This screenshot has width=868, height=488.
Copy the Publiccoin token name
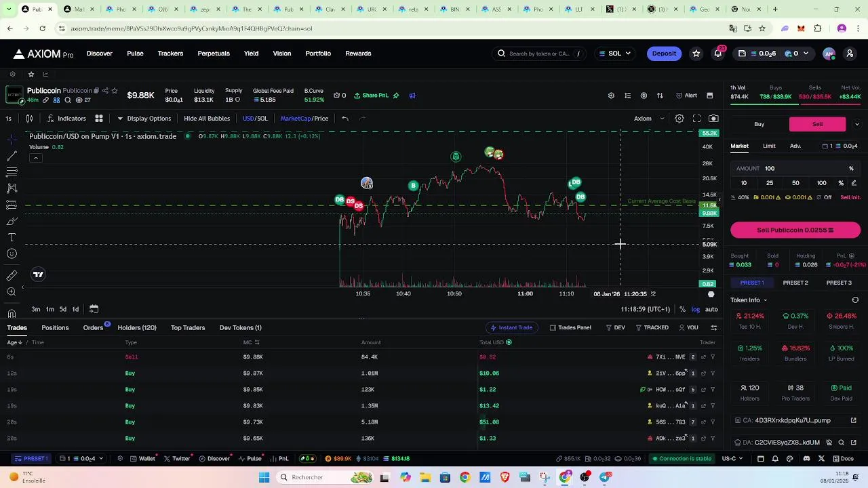pos(96,91)
